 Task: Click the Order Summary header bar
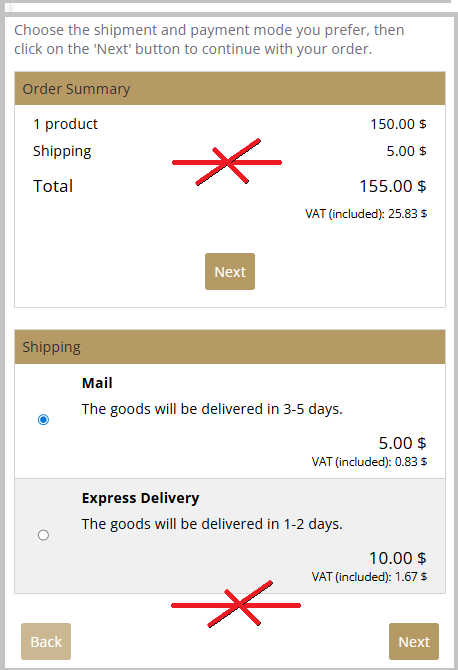pos(230,89)
